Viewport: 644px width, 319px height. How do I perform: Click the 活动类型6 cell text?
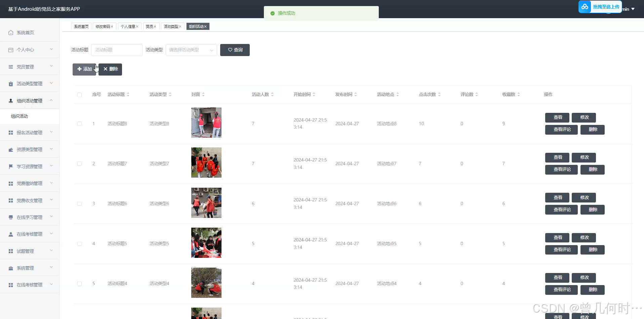(x=159, y=204)
